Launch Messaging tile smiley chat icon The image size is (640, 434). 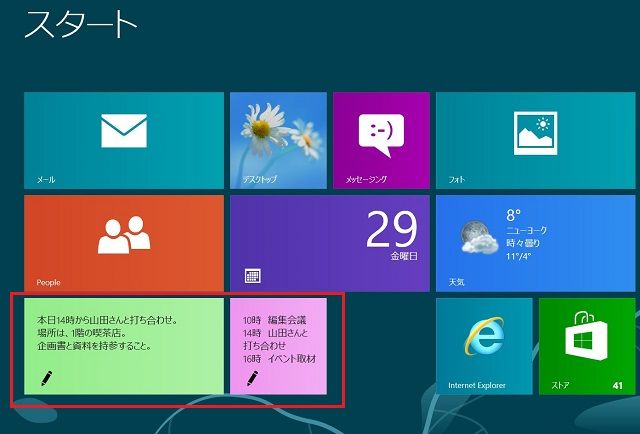[x=381, y=135]
